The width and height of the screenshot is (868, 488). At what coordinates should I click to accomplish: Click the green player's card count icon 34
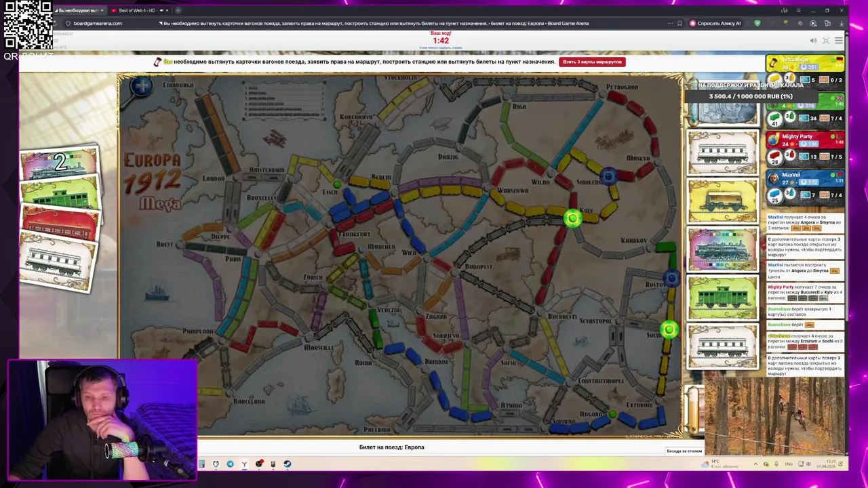[804, 119]
